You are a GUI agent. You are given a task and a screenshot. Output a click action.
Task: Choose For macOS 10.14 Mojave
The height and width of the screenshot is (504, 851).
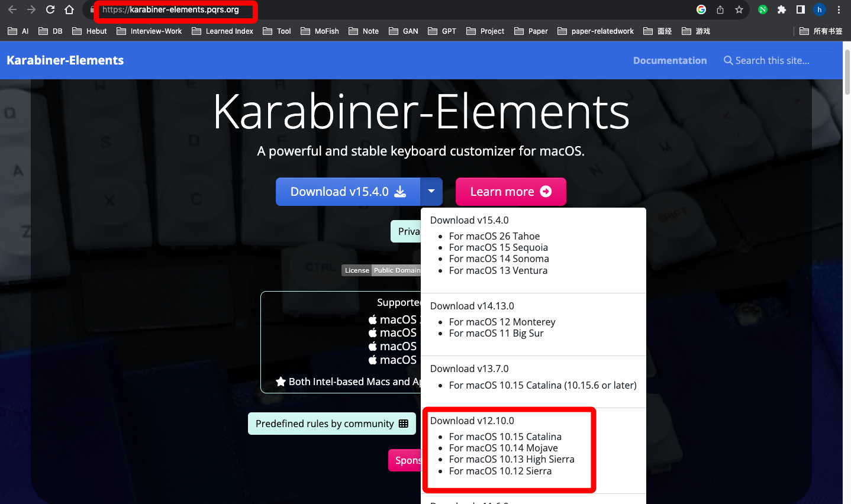(x=503, y=448)
